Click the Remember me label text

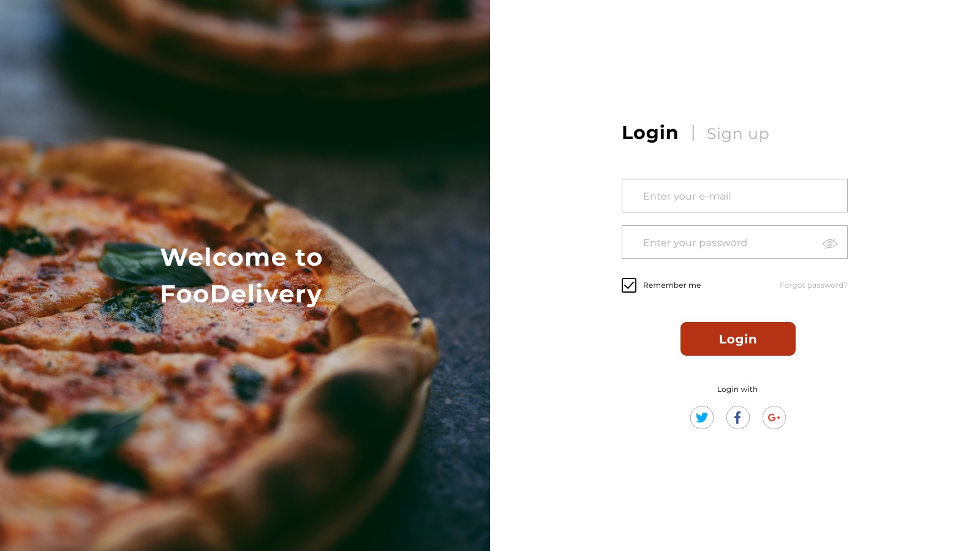tap(672, 285)
